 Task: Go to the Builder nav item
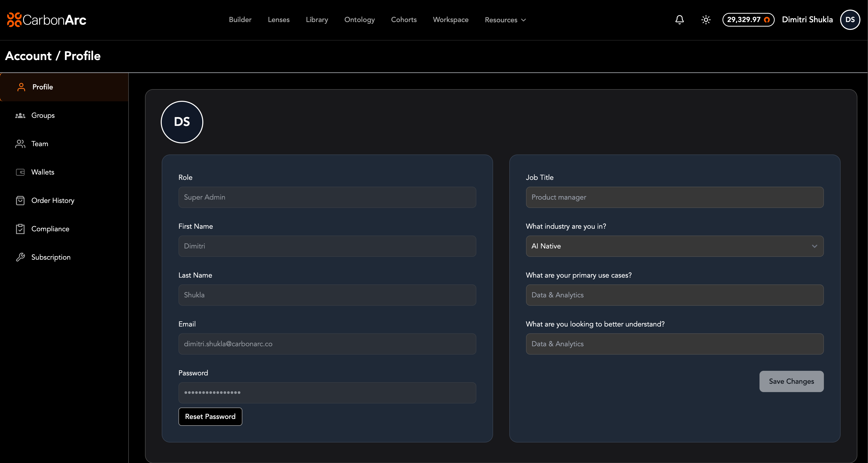click(240, 20)
